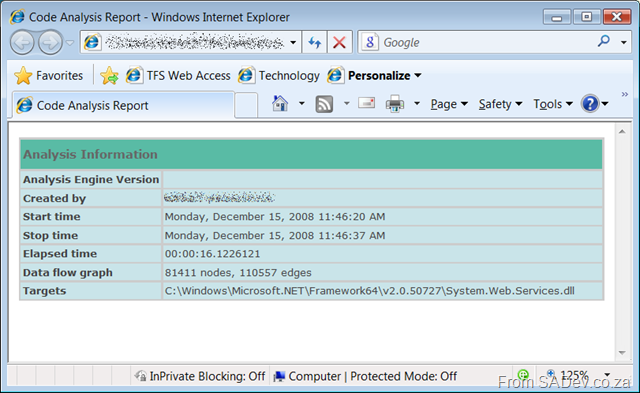Open the zoom level dropdown arrow
The width and height of the screenshot is (640, 393).
coord(607,374)
